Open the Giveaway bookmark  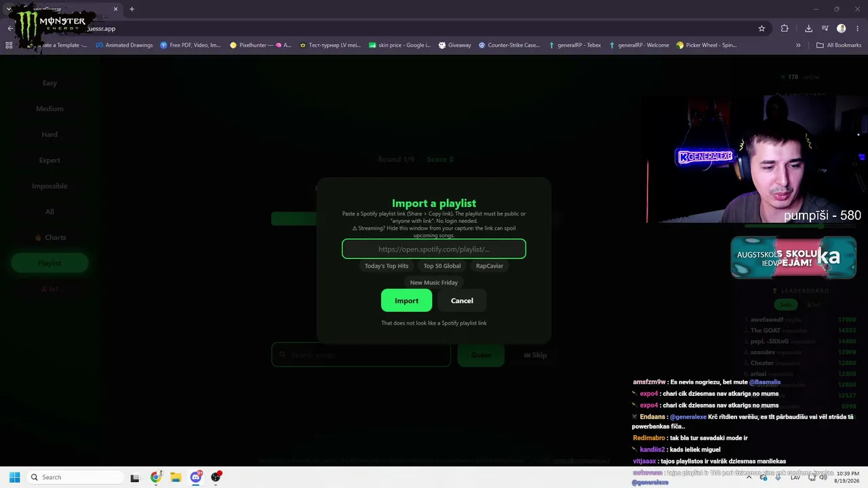click(454, 45)
